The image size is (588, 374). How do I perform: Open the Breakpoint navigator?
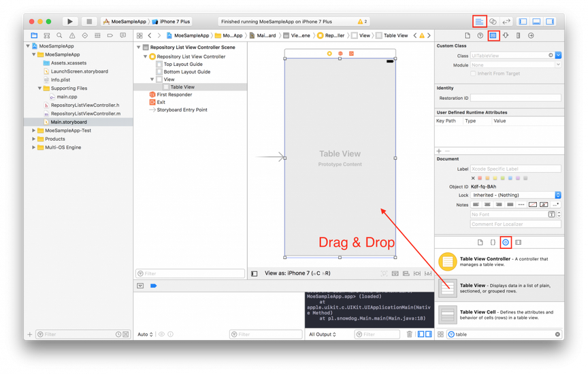pos(110,35)
